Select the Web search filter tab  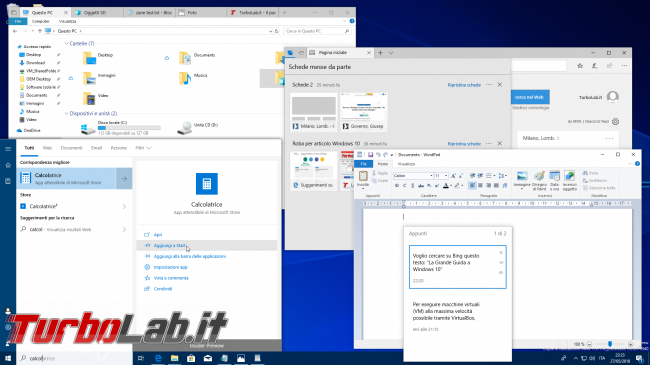click(47, 148)
